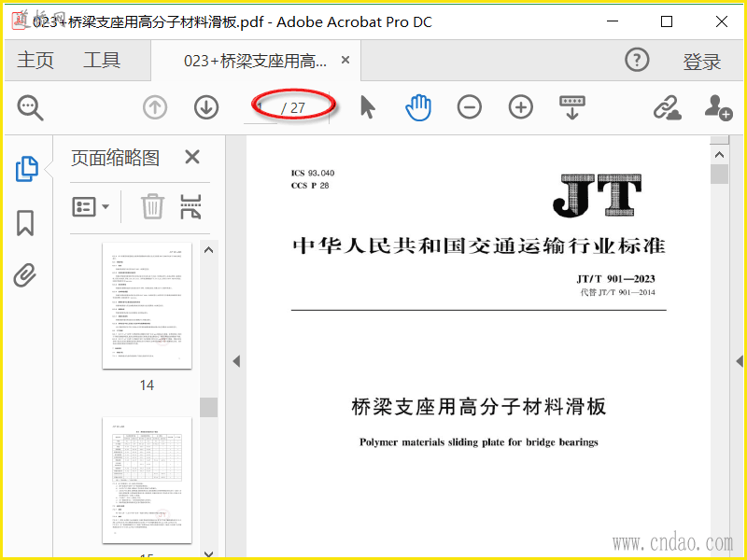Switch to the 主页 tab

[35, 61]
